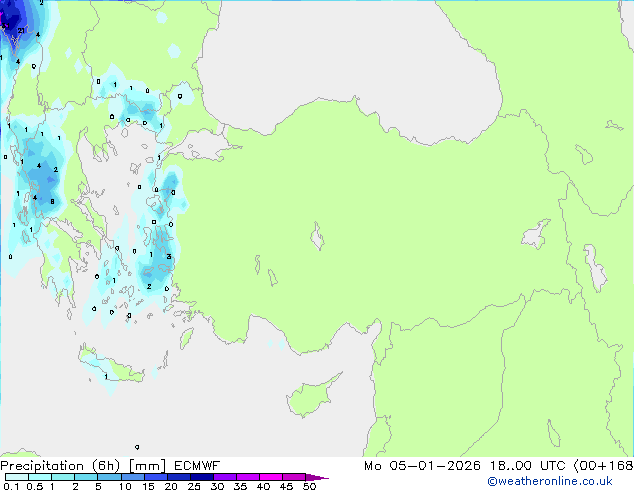Click the "25" legend scale value
The height and width of the screenshot is (490, 634).
pos(194,486)
